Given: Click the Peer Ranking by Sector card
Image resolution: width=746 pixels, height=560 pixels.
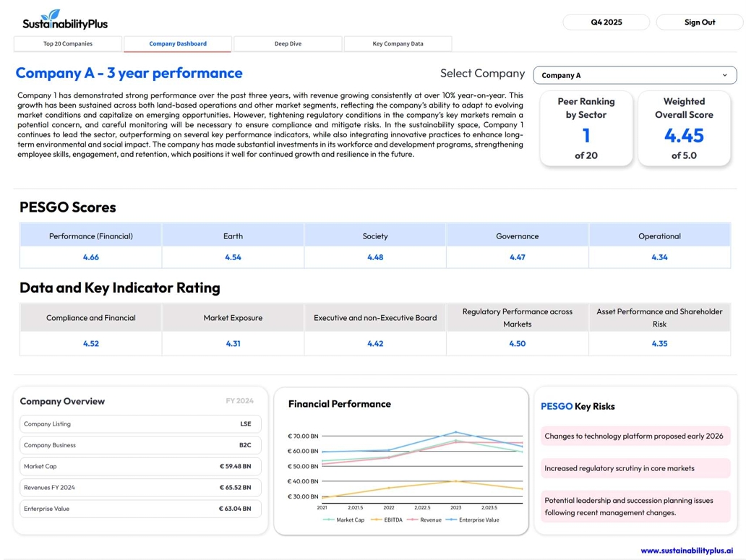Looking at the screenshot, I should tap(586, 128).
